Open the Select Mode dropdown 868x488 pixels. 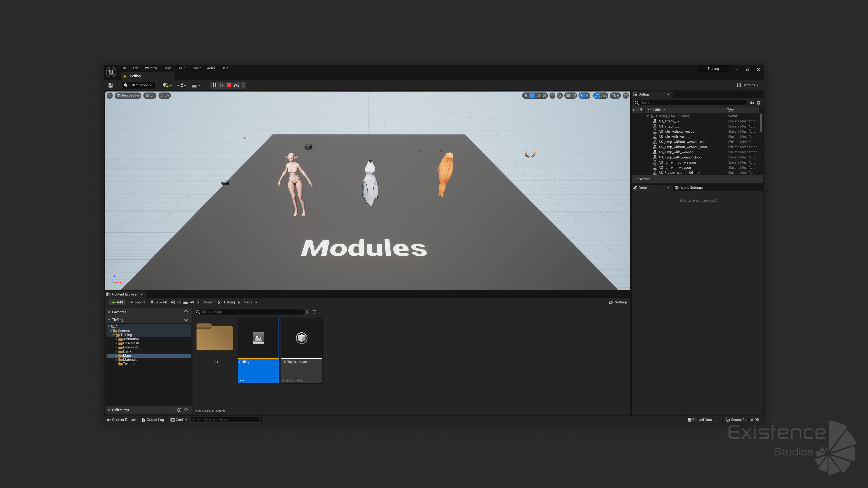click(138, 85)
